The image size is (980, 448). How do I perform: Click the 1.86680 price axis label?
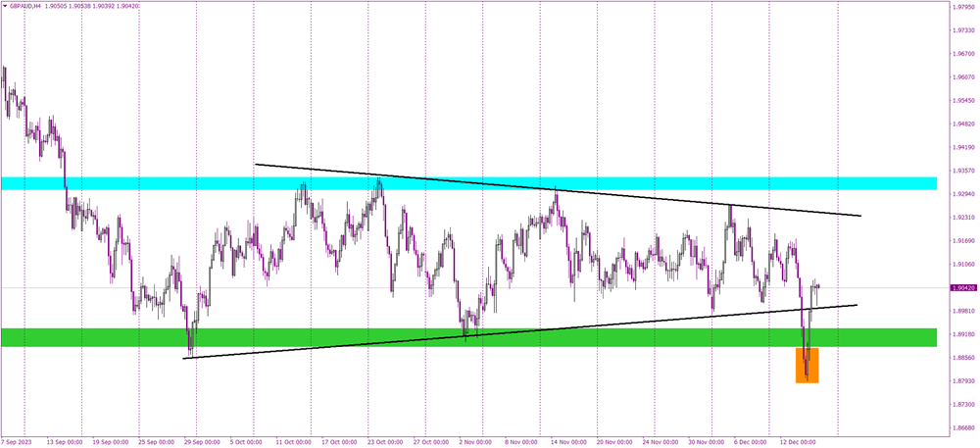point(964,428)
